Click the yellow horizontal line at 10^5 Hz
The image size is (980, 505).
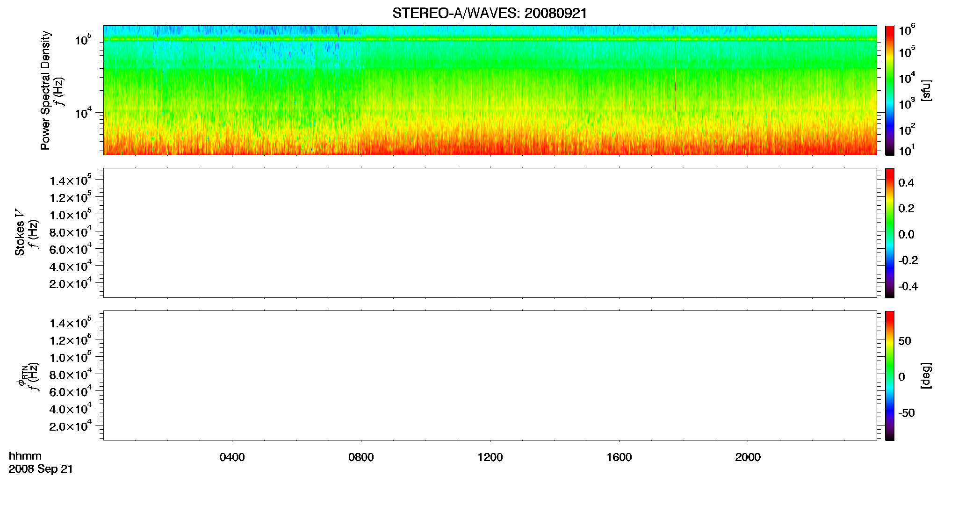(490, 39)
